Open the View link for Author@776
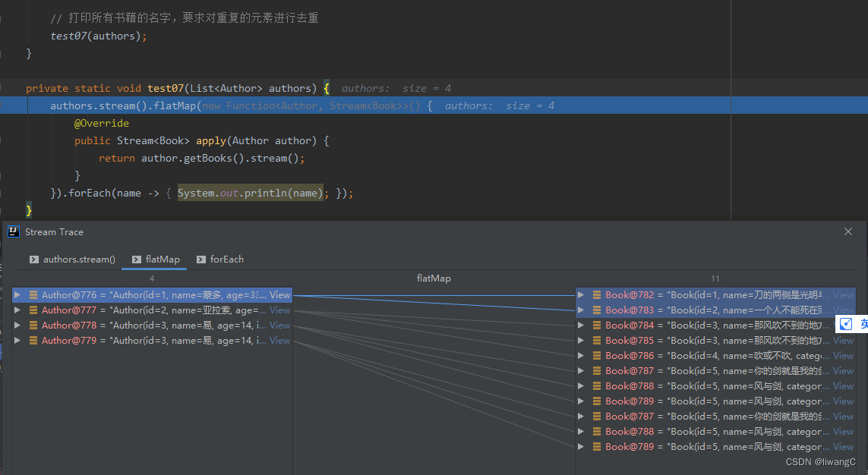This screenshot has height=475, width=868. (279, 295)
